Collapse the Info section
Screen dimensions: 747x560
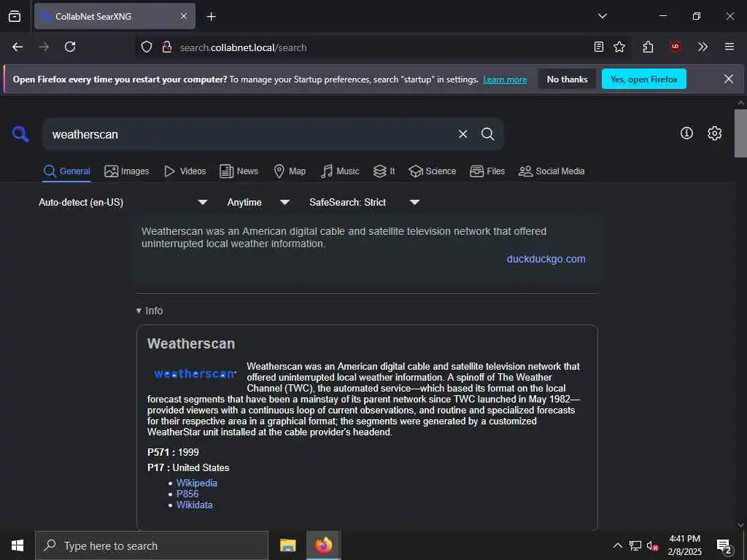[150, 311]
